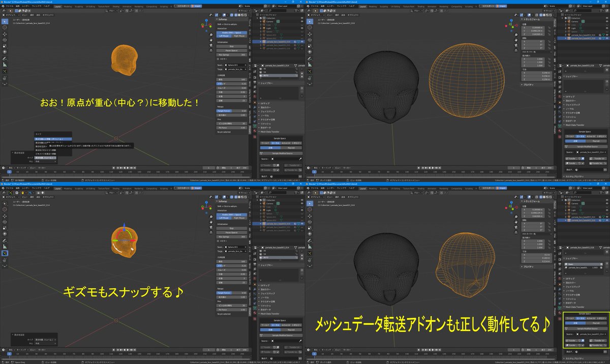The image size is (610, 364).
Task: Open the 編集 menu in bottom-right window
Action: tap(323, 188)
